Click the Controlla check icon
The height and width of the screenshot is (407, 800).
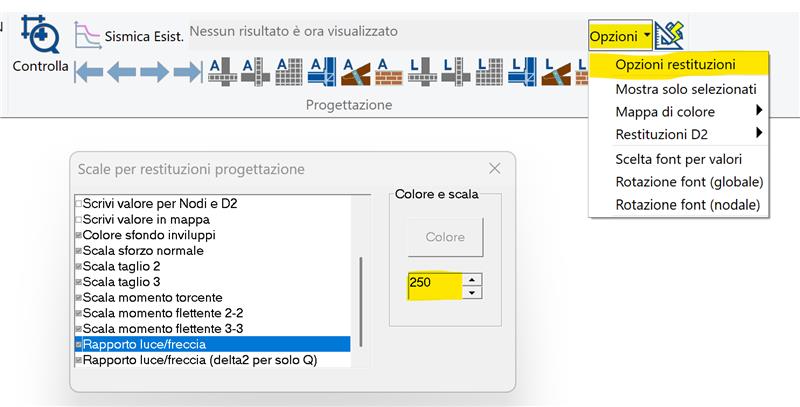pyautogui.click(x=40, y=34)
